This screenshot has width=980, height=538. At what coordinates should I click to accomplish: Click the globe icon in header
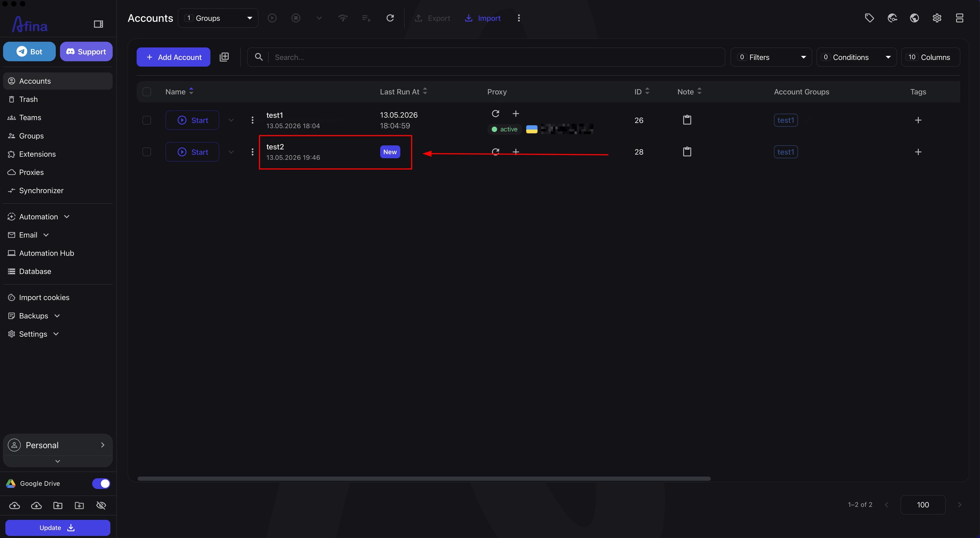pyautogui.click(x=915, y=18)
